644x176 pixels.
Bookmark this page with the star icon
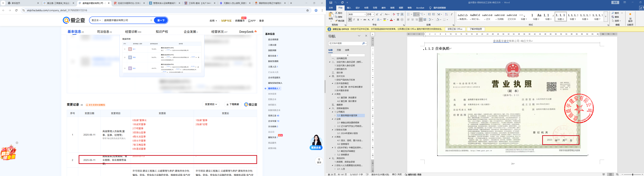click(x=308, y=10)
